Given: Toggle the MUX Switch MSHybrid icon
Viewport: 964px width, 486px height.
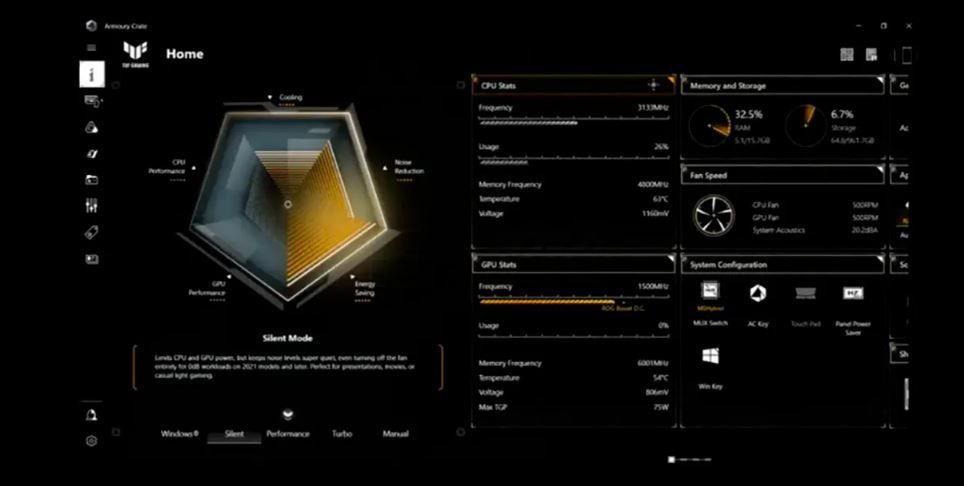Looking at the screenshot, I should pos(710,291).
